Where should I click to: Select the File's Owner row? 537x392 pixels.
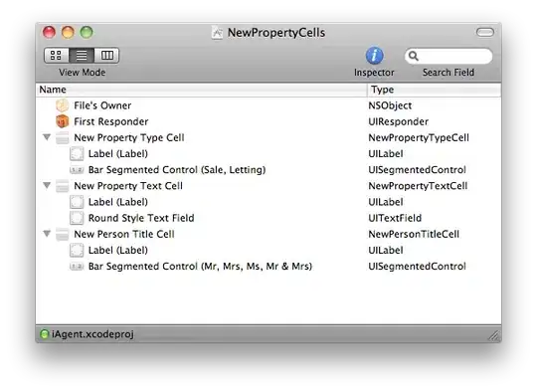click(268, 105)
